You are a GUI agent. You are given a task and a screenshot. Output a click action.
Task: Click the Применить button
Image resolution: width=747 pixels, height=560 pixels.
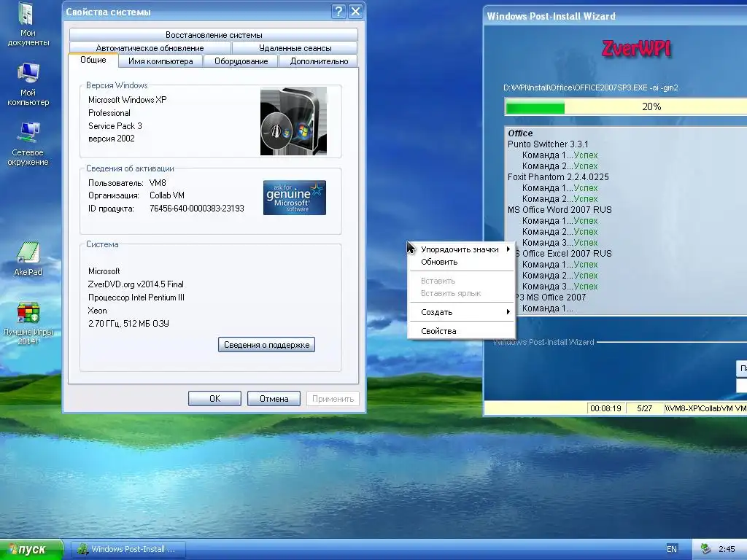333,399
